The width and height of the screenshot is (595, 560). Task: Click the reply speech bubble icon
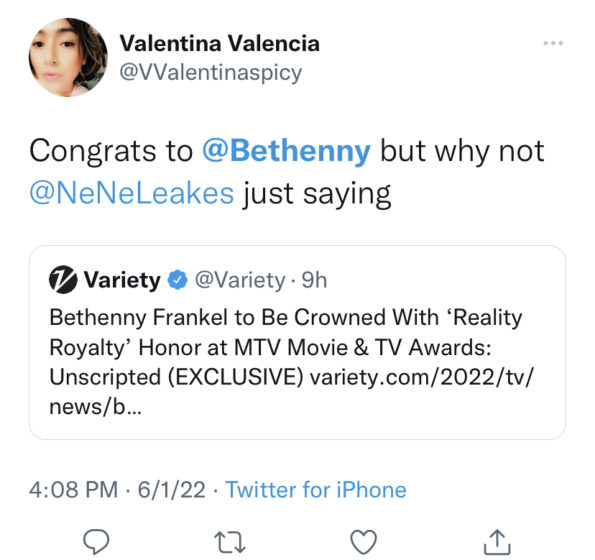click(96, 541)
